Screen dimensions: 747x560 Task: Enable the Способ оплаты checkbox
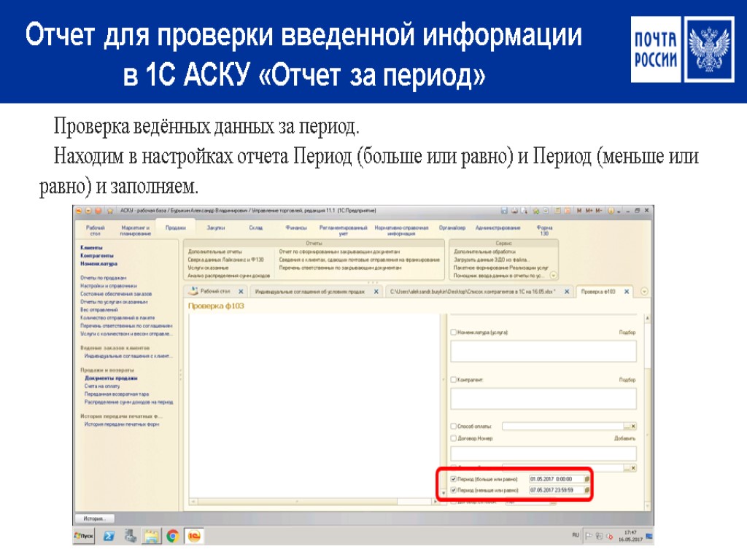point(454,426)
